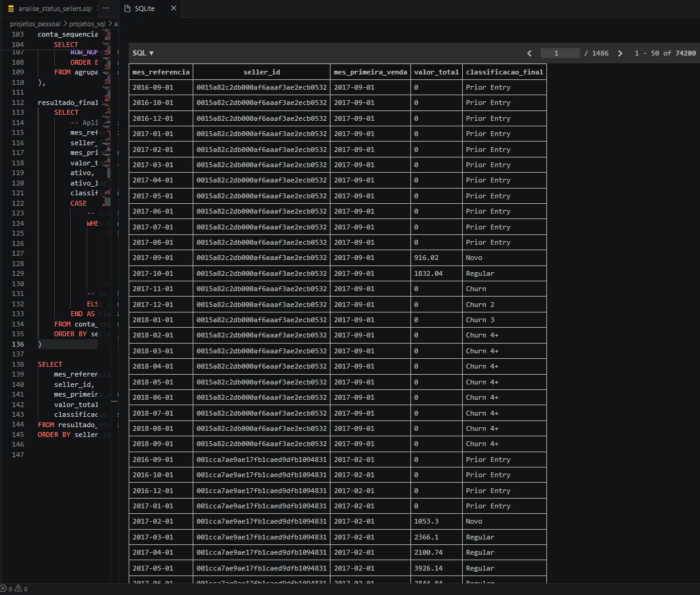The height and width of the screenshot is (595, 700).
Task: Select the 2018-05-01 mes_referencia cell
Action: [x=161, y=382]
